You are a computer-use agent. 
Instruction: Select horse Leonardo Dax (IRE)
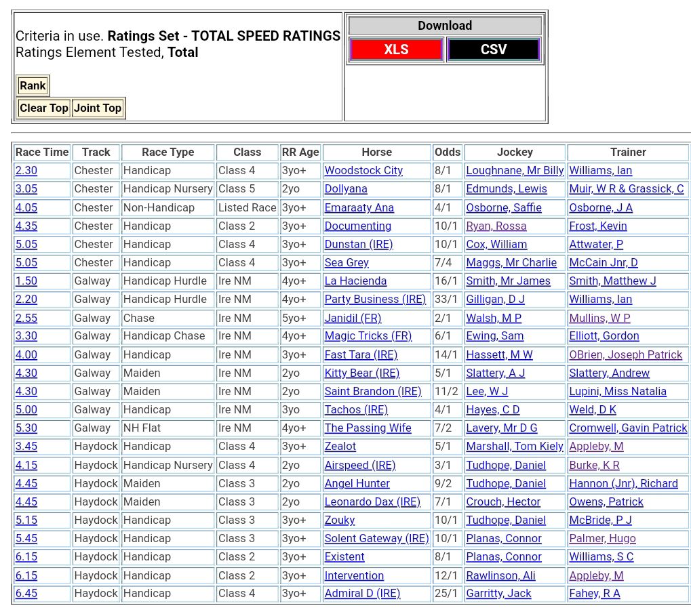click(372, 502)
